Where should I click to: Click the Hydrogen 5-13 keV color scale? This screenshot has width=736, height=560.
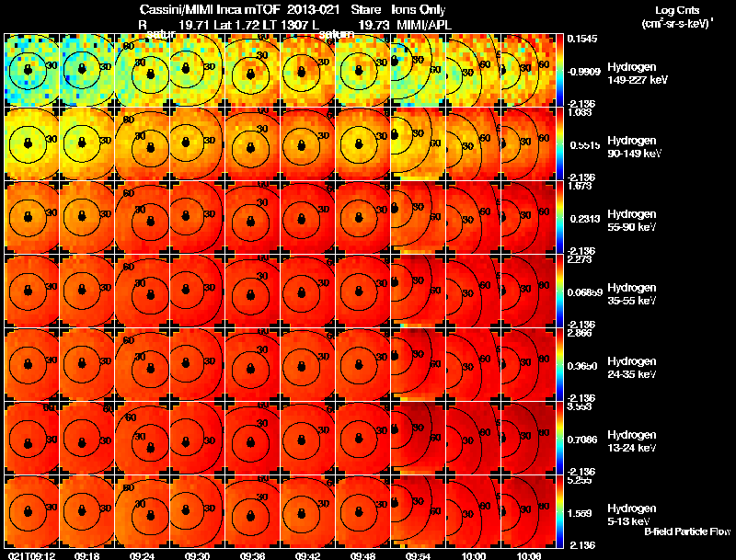[559, 511]
